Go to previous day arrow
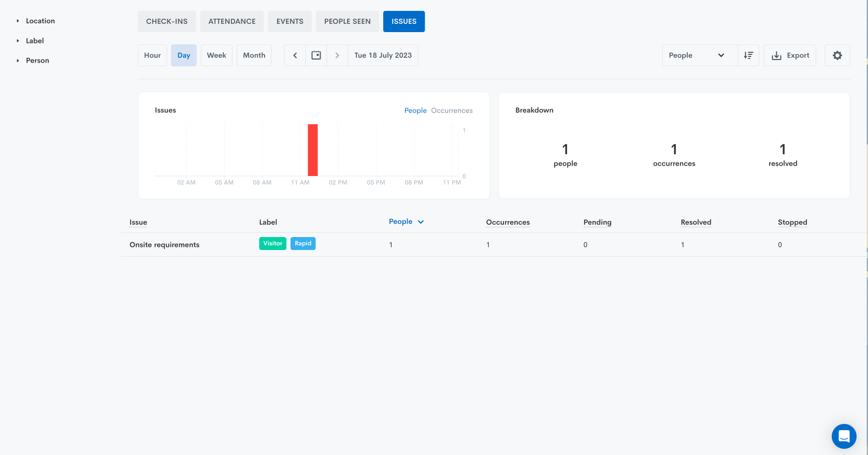 point(295,55)
